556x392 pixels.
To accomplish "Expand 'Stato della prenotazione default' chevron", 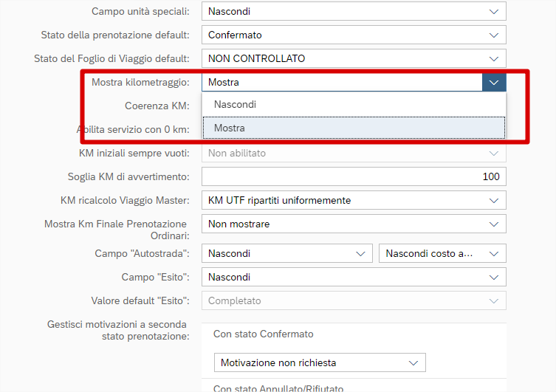I will (x=494, y=35).
